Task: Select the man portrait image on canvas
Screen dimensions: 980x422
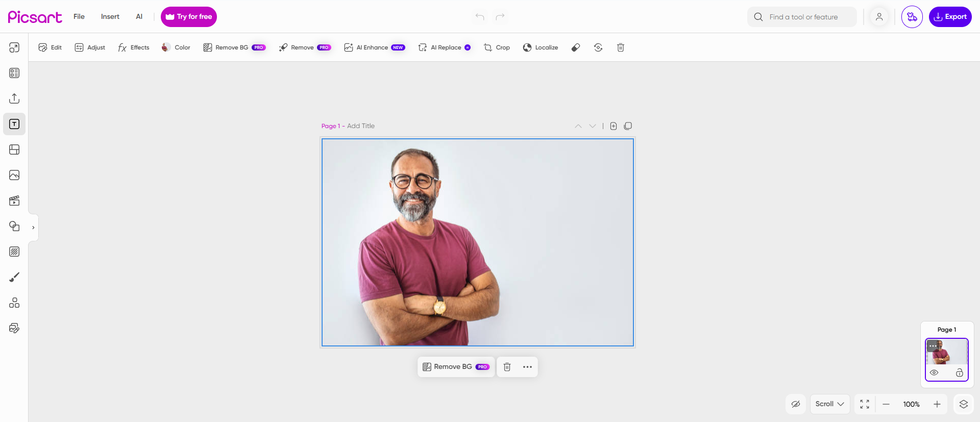Action: point(478,242)
